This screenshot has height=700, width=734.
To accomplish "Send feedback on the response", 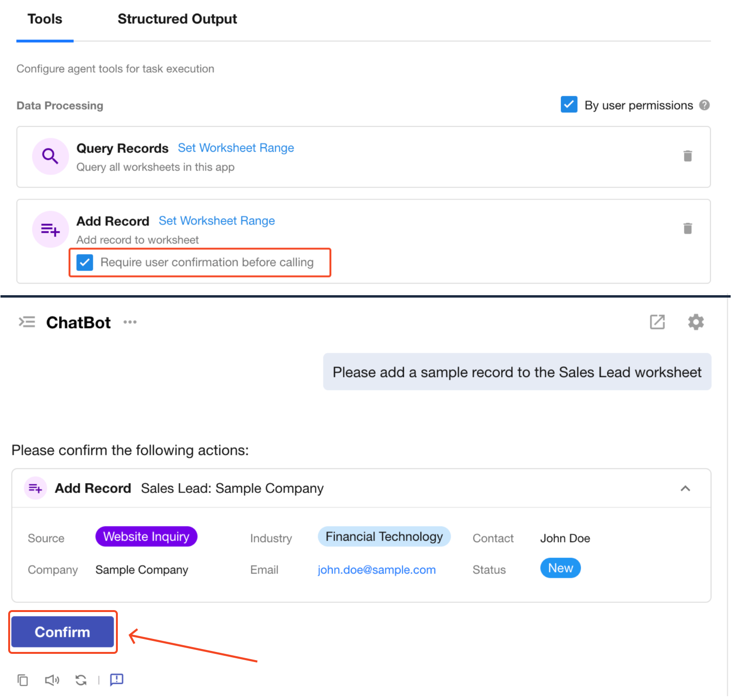I will point(117,680).
